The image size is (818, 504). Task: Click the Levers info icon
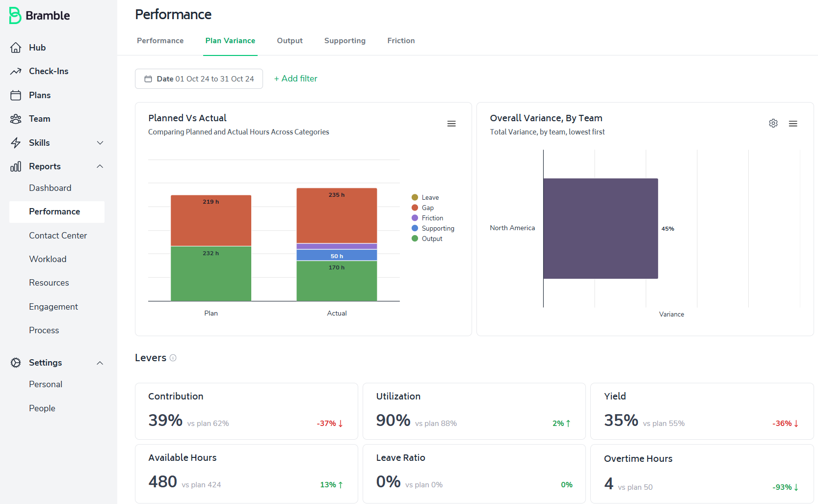coord(173,358)
